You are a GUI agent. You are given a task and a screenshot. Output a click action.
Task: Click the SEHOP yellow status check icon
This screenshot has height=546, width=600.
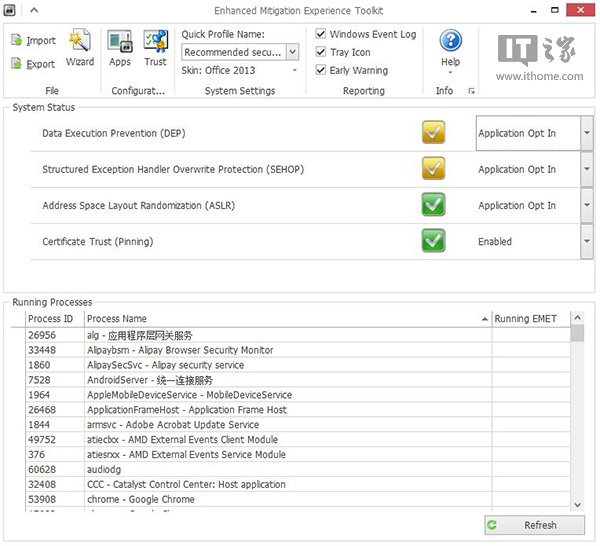433,168
